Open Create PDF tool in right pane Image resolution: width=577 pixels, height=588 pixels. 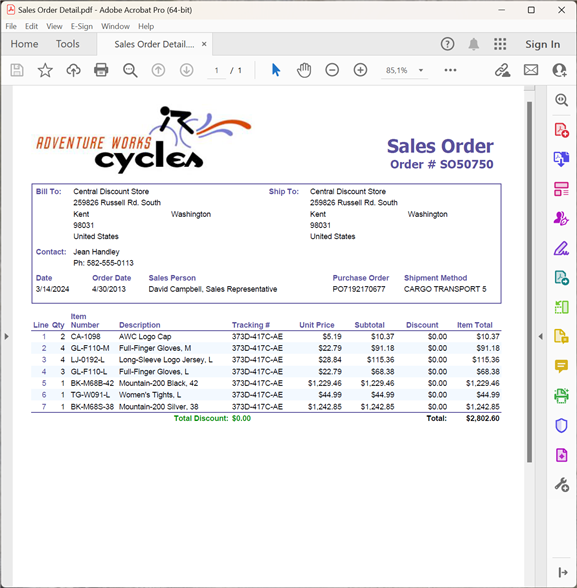coord(561,130)
